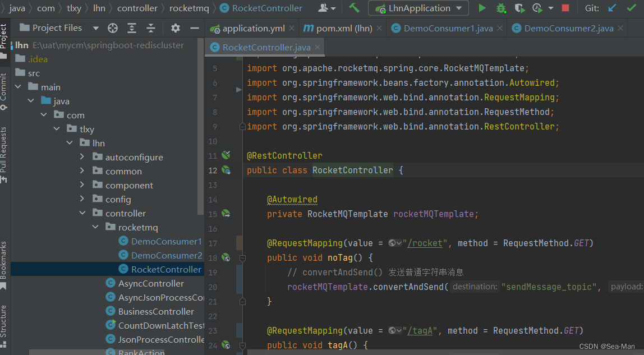Collapse the lhn package

(70, 143)
